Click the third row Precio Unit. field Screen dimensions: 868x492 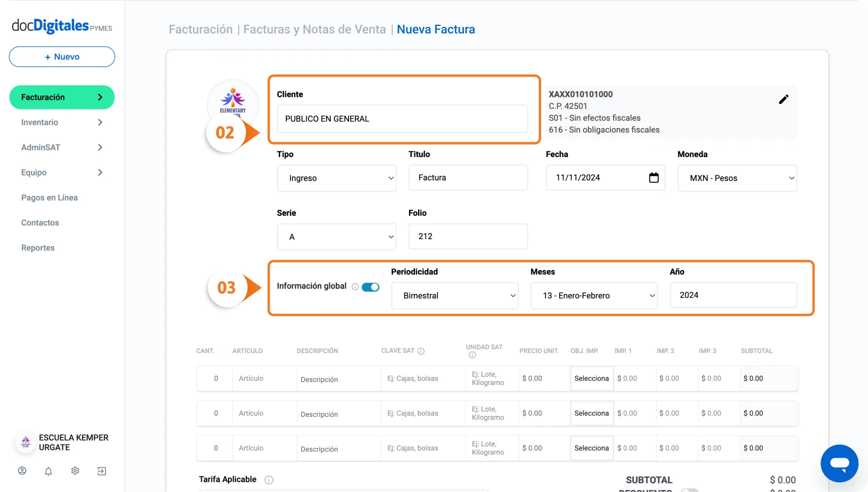[544, 448]
